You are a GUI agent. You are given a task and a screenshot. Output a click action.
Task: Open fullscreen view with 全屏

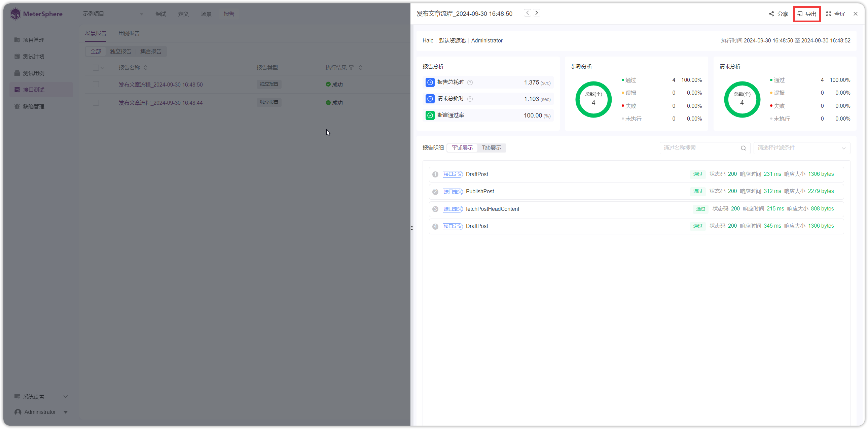836,14
